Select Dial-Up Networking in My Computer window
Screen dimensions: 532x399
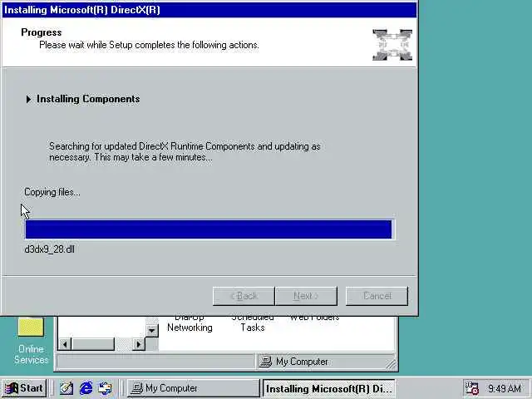(190, 323)
